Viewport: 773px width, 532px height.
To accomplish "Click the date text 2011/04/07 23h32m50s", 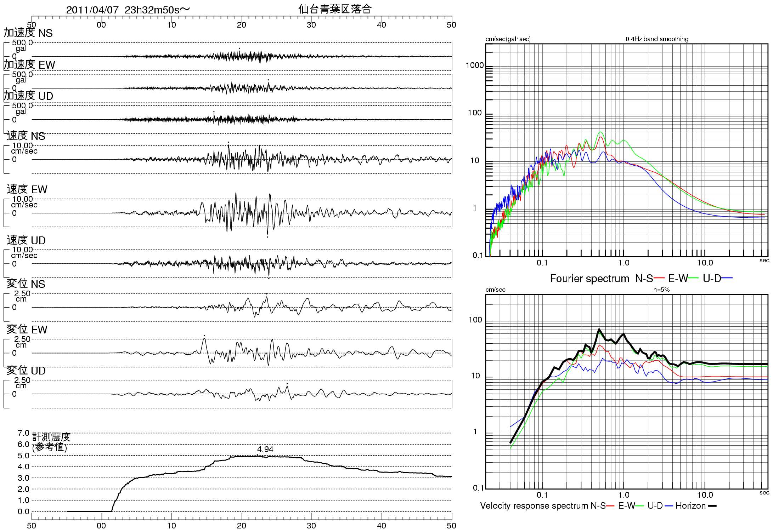I will [128, 10].
